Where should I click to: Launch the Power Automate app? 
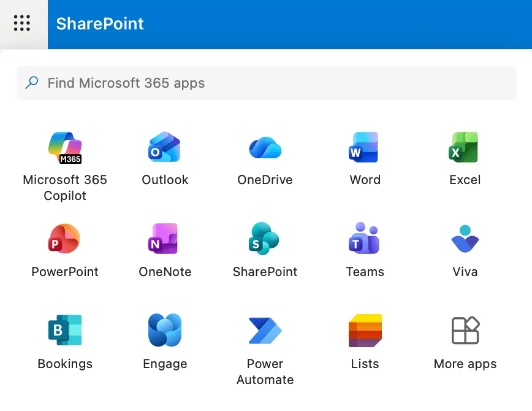pos(265,350)
